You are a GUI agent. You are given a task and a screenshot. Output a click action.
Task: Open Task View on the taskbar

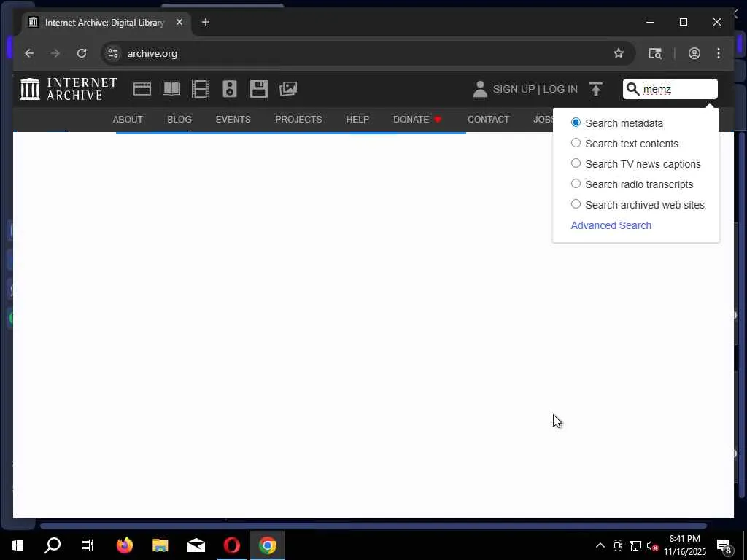point(88,545)
